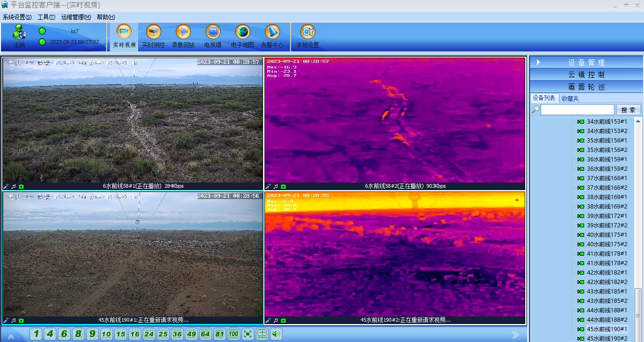The image size is (644, 342).
Task: Toggle audio note in 6水前线58#1 pane
Action: pyautogui.click(x=14, y=186)
